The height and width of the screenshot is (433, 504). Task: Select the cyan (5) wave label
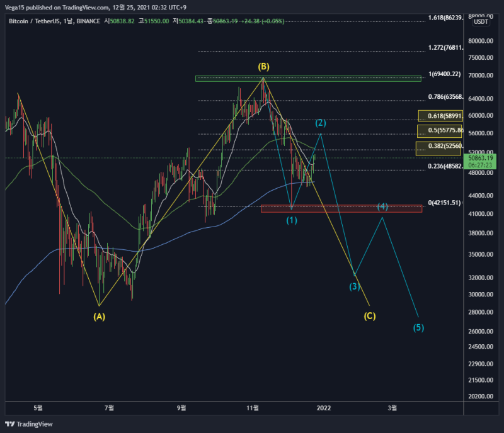[x=418, y=328]
